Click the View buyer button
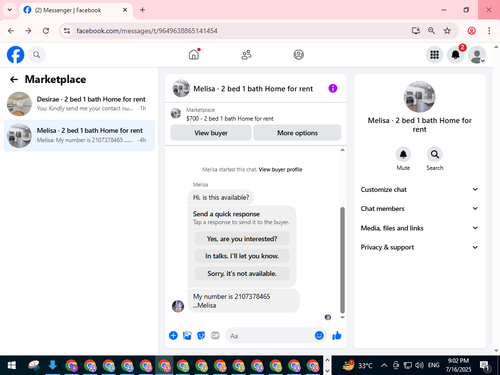The width and height of the screenshot is (500, 375). pyautogui.click(x=211, y=133)
